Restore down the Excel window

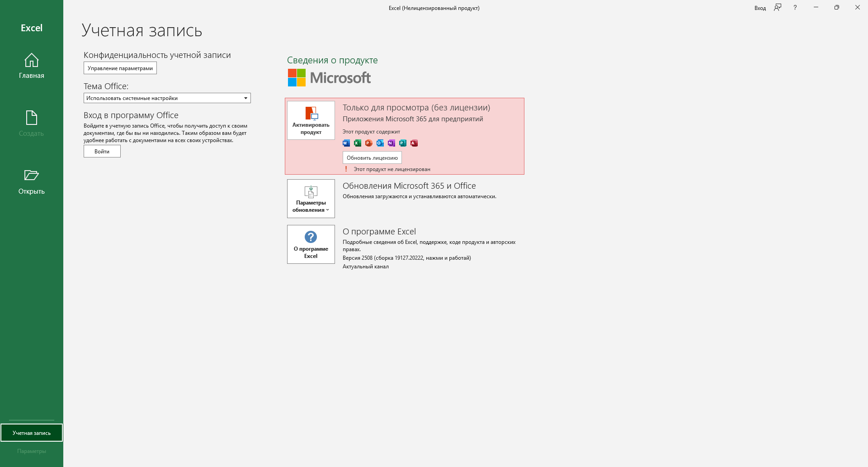coord(837,7)
